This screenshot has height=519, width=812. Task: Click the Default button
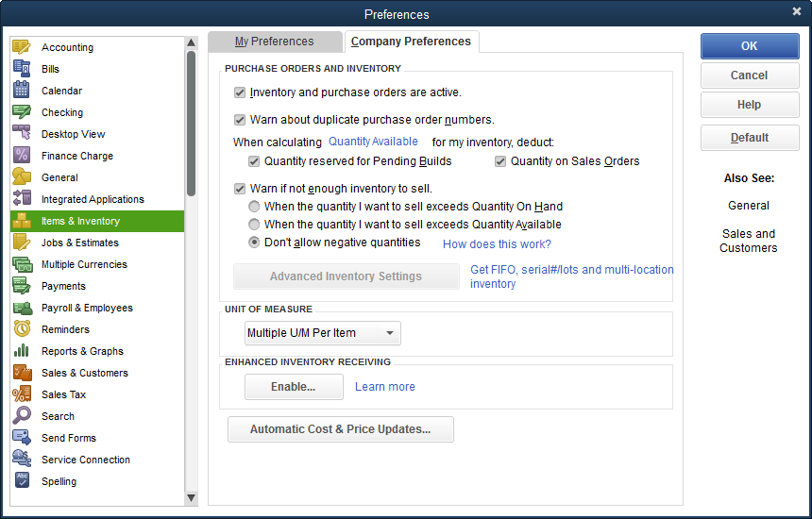750,138
